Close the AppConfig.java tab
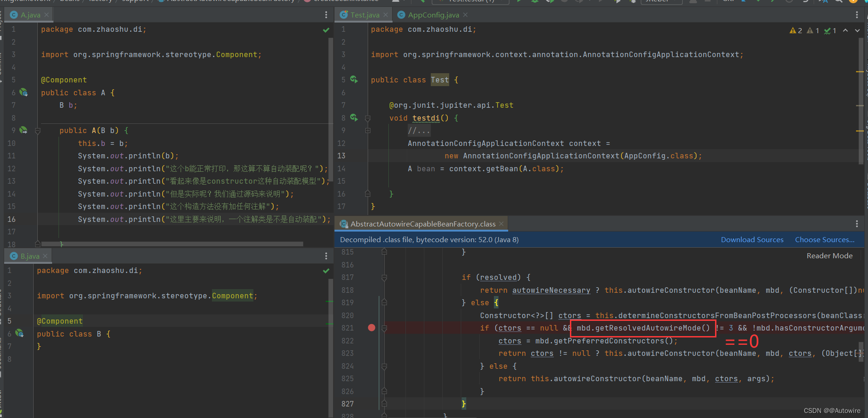The image size is (868, 418). [x=465, y=15]
